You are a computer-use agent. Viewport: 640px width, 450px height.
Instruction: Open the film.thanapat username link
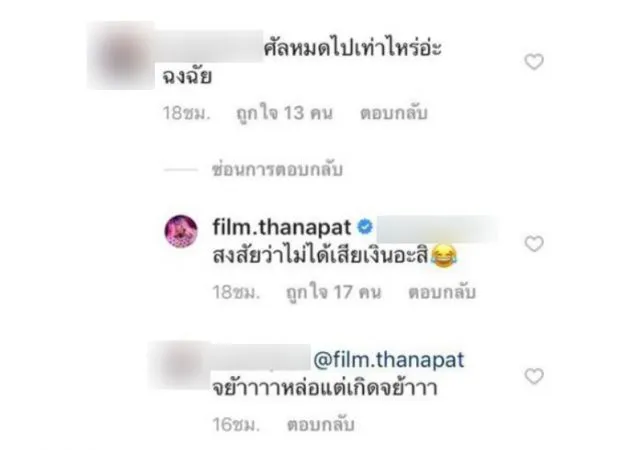[x=282, y=227]
